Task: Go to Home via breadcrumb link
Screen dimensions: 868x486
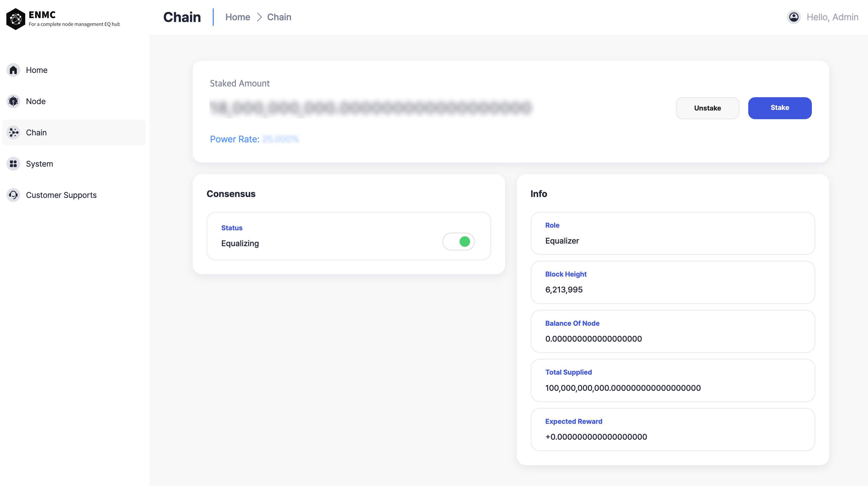Action: tap(238, 17)
